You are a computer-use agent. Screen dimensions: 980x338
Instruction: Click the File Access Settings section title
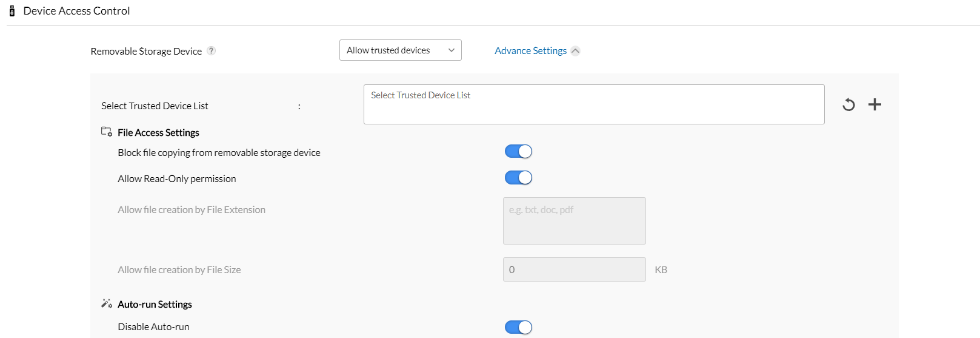158,132
